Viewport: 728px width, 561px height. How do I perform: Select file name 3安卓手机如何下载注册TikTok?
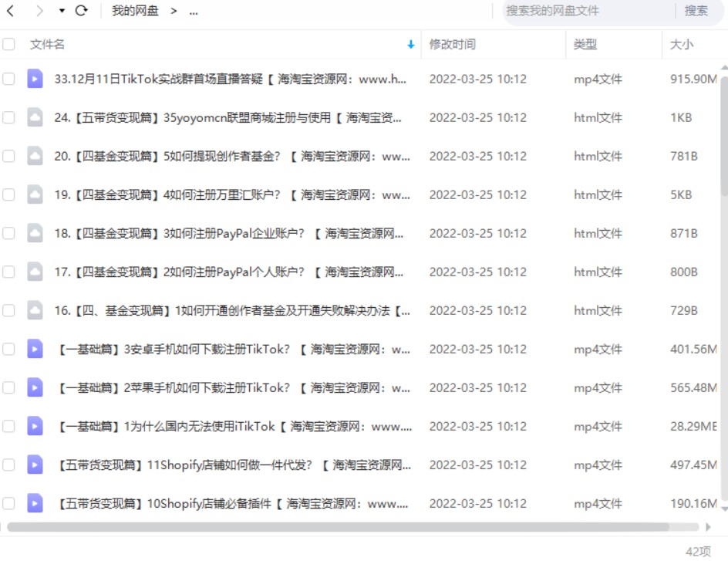pyautogui.click(x=234, y=350)
